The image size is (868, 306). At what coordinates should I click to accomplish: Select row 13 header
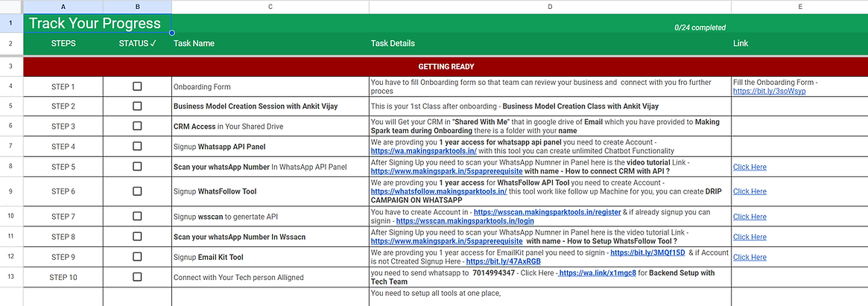(x=12, y=277)
